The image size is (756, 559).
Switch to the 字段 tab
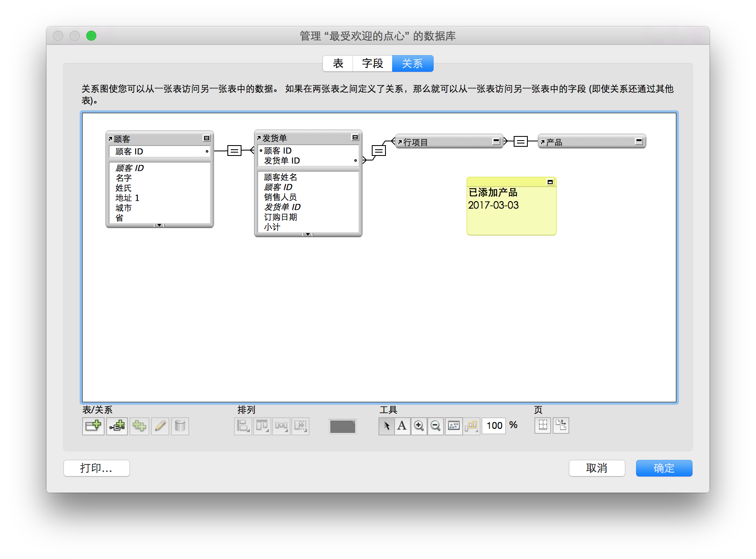tap(372, 63)
